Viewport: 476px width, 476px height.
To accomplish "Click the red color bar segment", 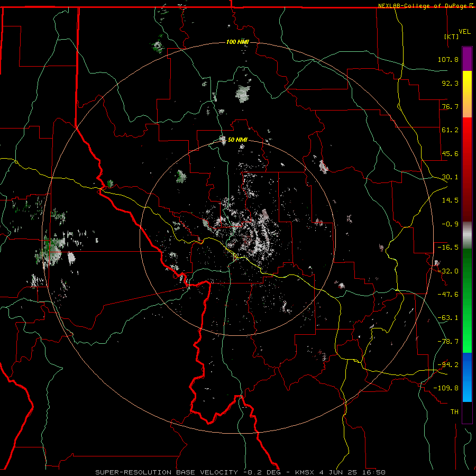I will (467, 169).
